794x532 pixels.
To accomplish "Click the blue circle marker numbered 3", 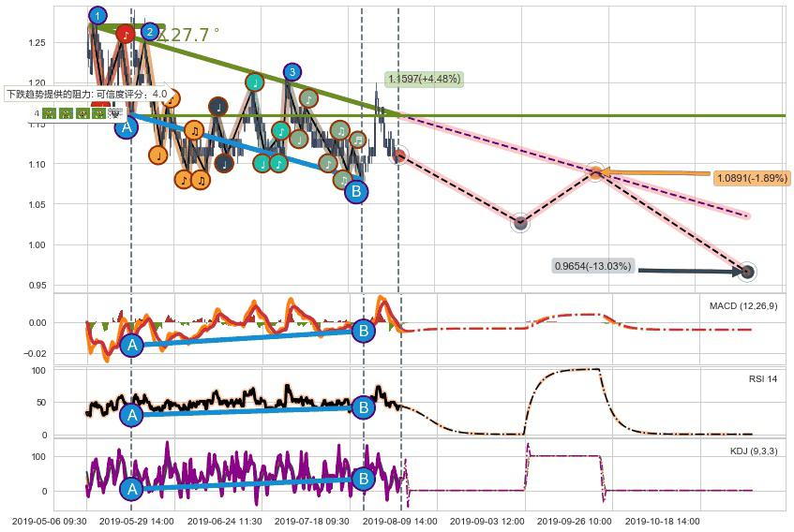I will pos(292,72).
